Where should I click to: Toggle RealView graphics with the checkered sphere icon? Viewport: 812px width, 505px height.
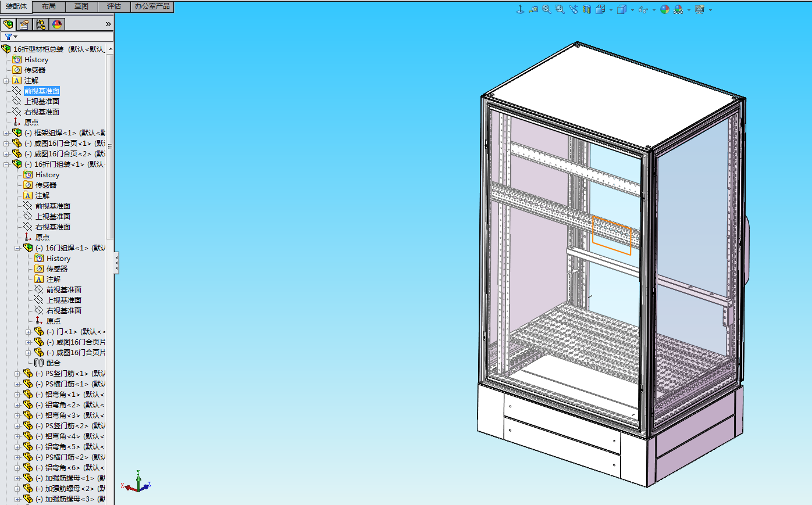tap(678, 10)
